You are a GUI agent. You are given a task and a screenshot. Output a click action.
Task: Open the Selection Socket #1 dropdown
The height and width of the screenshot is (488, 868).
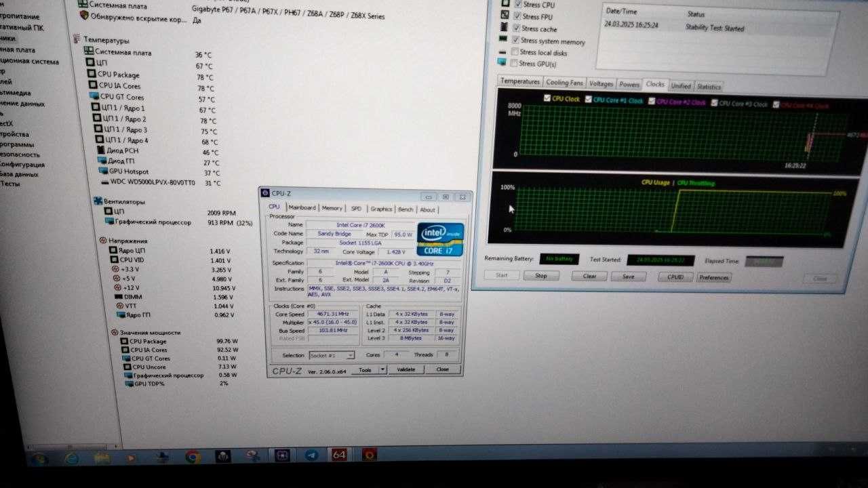click(332, 355)
